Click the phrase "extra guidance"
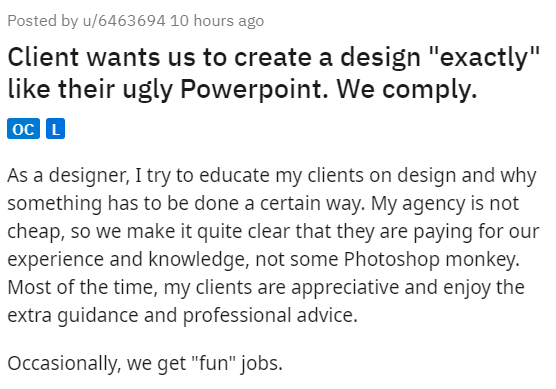This screenshot has width=556, height=389. point(73,315)
